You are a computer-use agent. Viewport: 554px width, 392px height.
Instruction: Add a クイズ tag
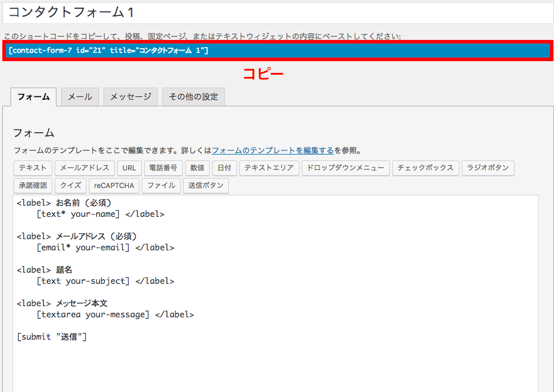tap(71, 186)
